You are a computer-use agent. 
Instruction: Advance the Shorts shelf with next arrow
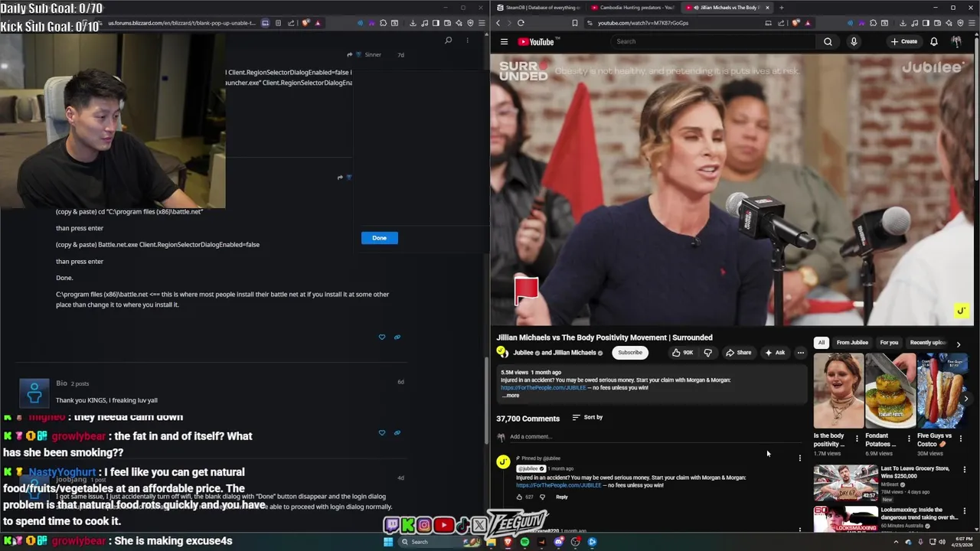point(966,399)
